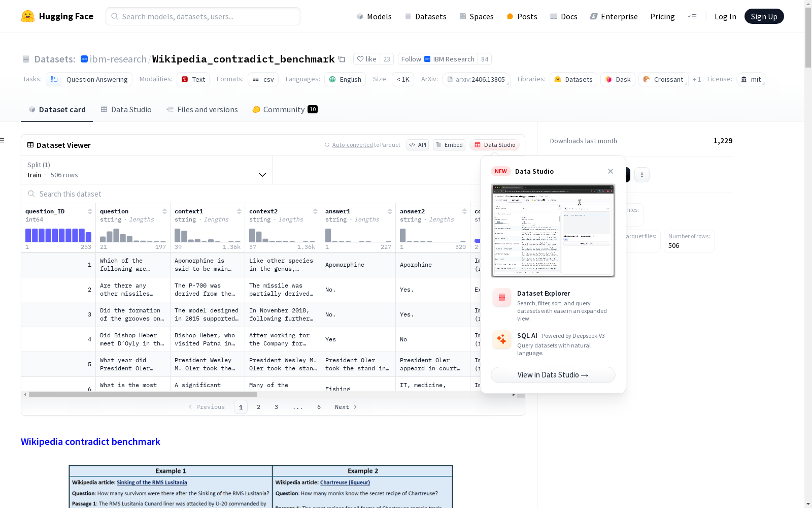Go to page 2 of the dataset

click(258, 407)
